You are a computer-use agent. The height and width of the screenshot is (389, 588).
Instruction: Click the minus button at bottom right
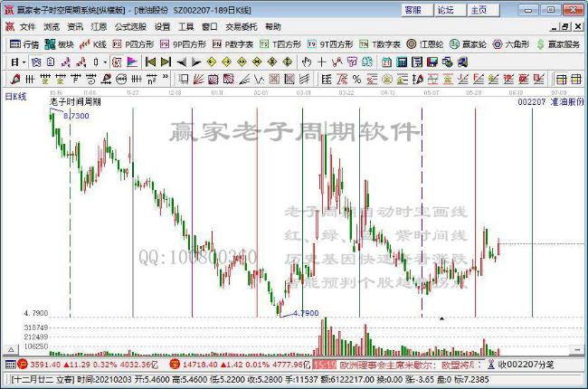click(577, 349)
